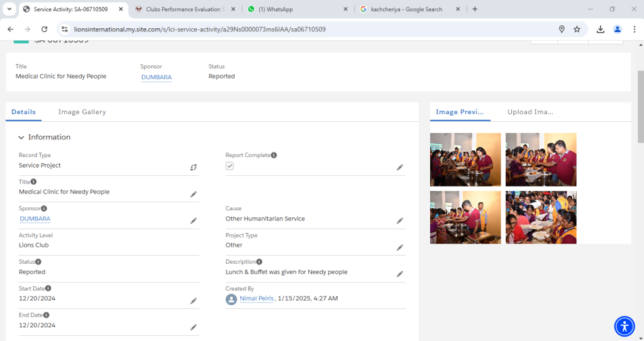This screenshot has height=341, width=644.
Task: Edit the Sponsor field pencil icon
Action: [194, 221]
